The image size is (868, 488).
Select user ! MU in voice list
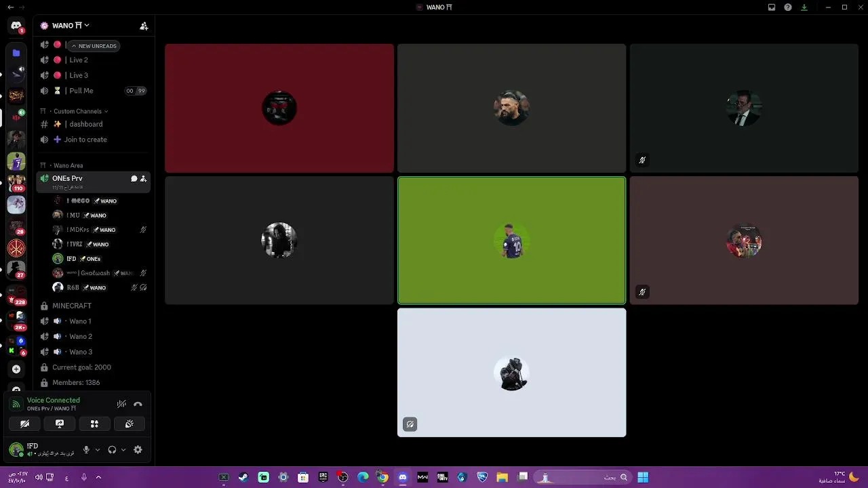[100, 215]
